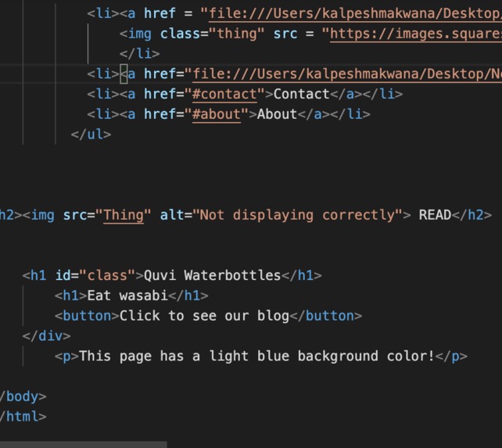Image resolution: width=502 pixels, height=448 pixels.
Task: Click the highlighted bracket before a href
Action: 124,74
